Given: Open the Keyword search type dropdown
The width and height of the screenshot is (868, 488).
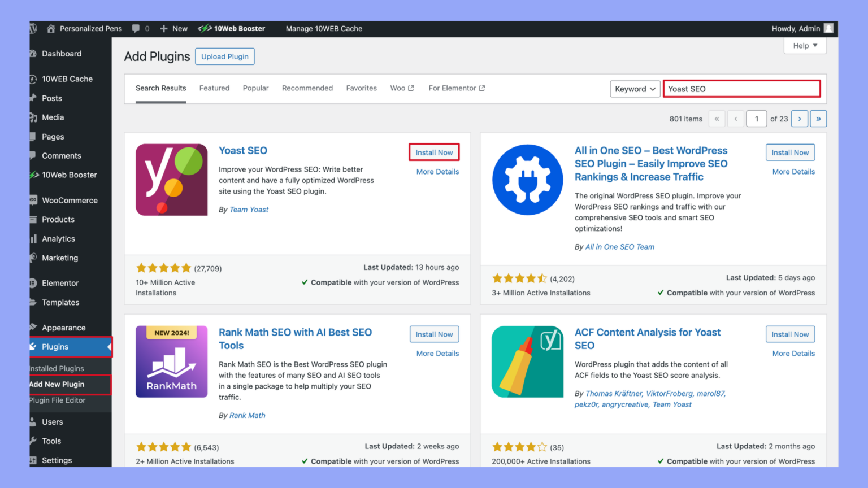Looking at the screenshot, I should pyautogui.click(x=635, y=89).
